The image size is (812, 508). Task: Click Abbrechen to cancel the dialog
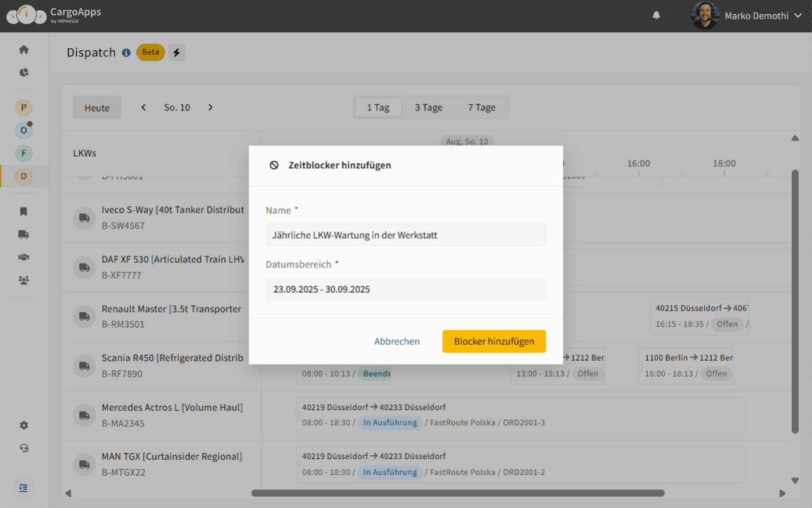pyautogui.click(x=396, y=341)
